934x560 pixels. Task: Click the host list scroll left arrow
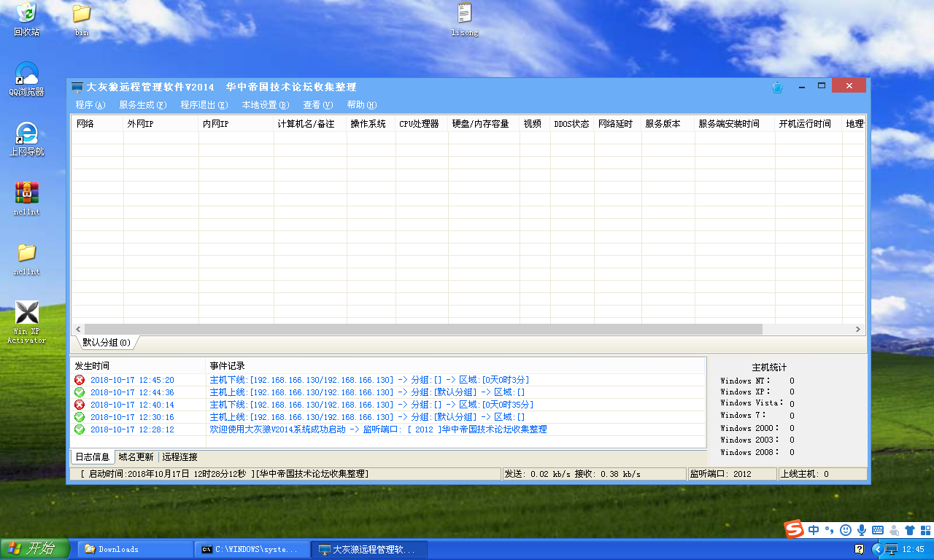click(x=78, y=330)
